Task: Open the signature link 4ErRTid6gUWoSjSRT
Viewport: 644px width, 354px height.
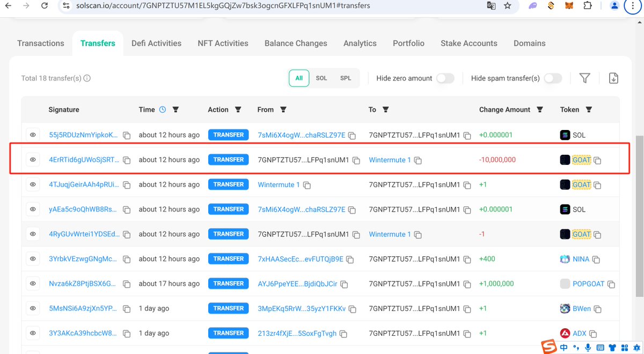Action: (85, 160)
